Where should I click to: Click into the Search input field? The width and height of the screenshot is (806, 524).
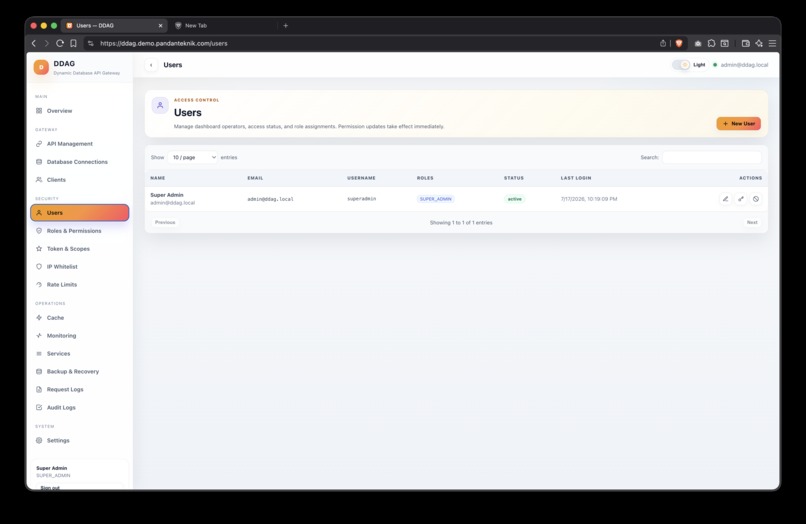(711, 157)
